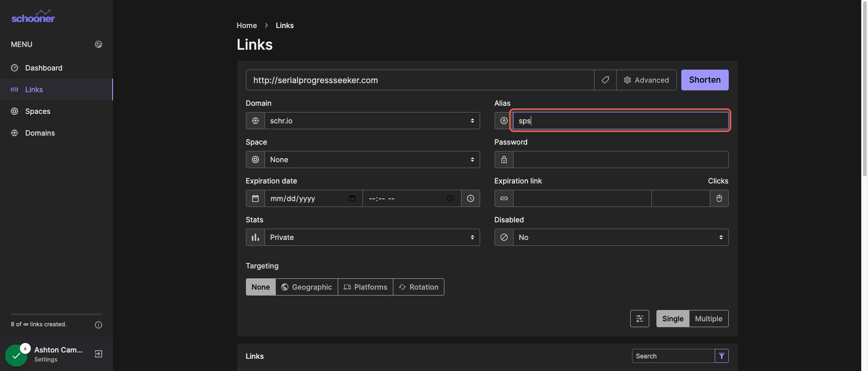This screenshot has width=868, height=371.
Task: Open the Advanced settings gear button
Action: point(646,80)
